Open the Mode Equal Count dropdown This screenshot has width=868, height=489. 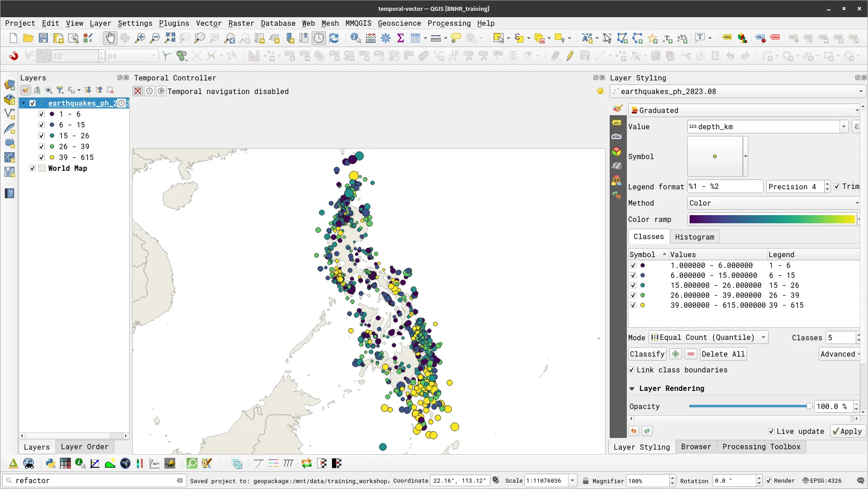[x=708, y=337]
